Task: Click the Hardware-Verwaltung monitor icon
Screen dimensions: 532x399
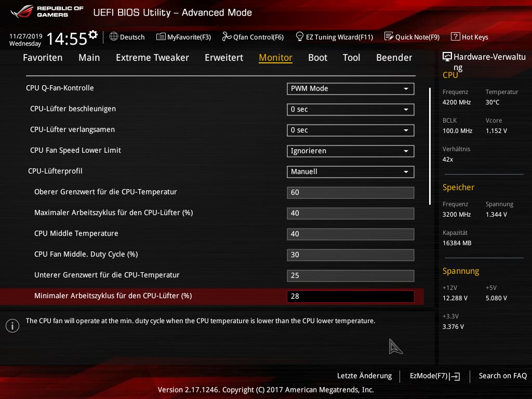Action: click(x=447, y=57)
